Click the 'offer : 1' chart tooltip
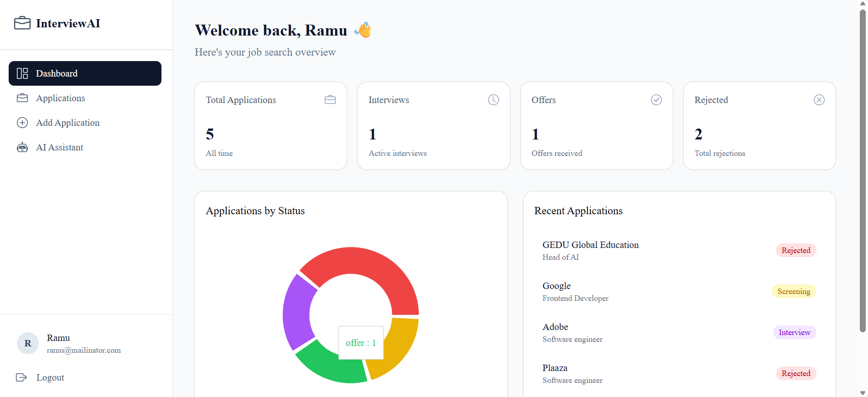868x397 pixels. tap(361, 343)
